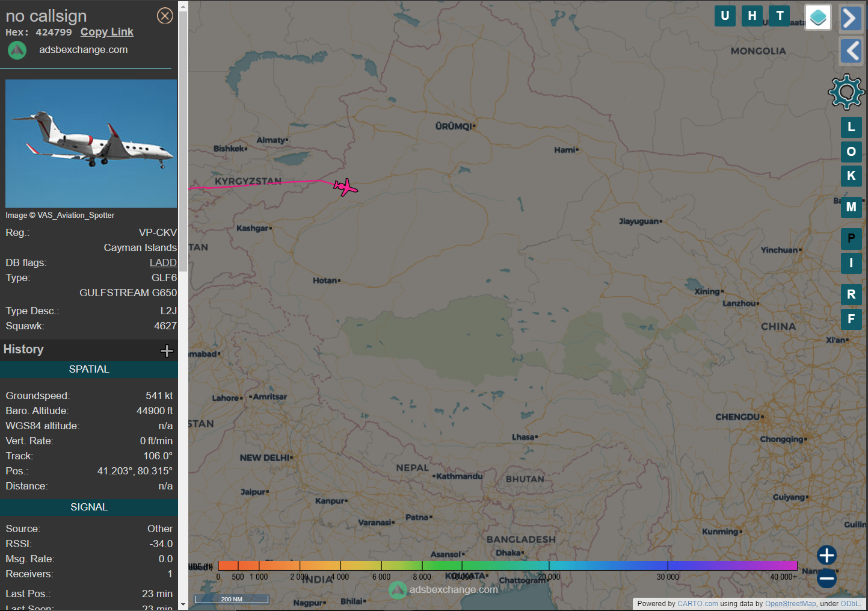868x611 pixels.
Task: Open the OpenStreetMap attribution link
Action: pyautogui.click(x=790, y=604)
